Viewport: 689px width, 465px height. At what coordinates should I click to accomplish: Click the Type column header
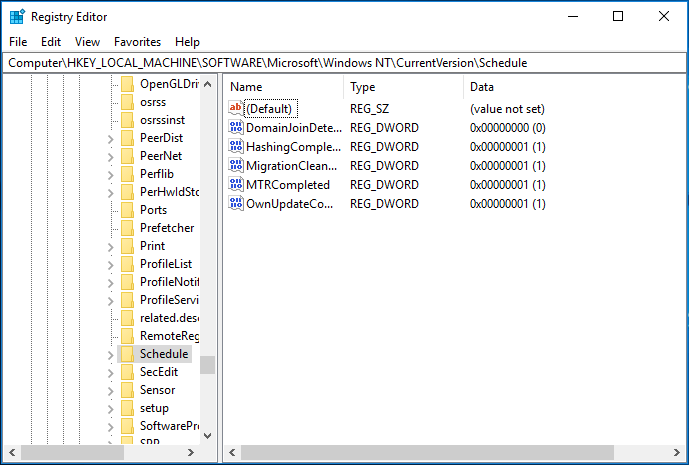click(402, 87)
